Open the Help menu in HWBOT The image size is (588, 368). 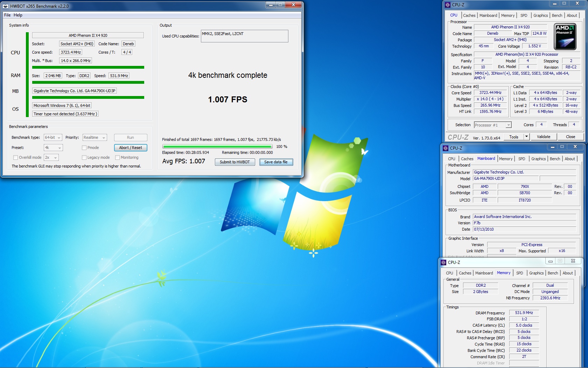pos(18,15)
